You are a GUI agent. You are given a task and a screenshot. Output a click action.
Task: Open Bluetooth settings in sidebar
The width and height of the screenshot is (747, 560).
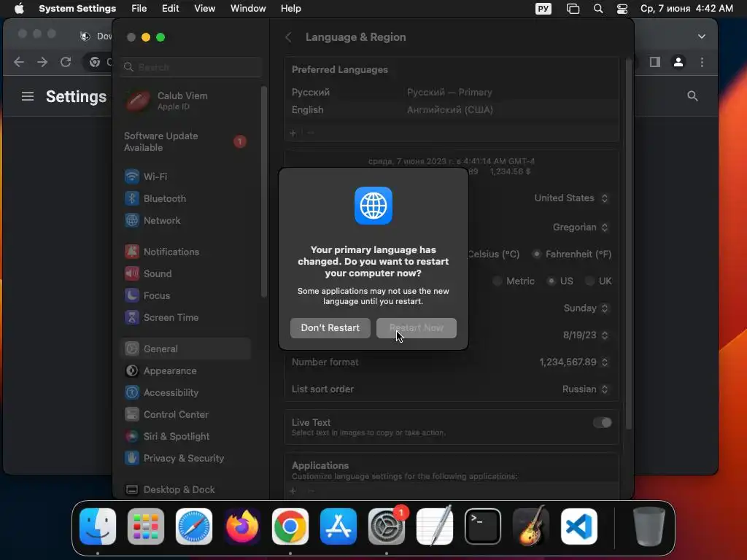point(186,198)
